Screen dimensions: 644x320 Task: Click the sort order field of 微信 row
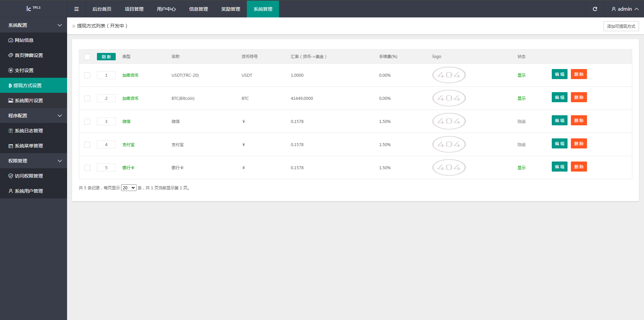(106, 122)
